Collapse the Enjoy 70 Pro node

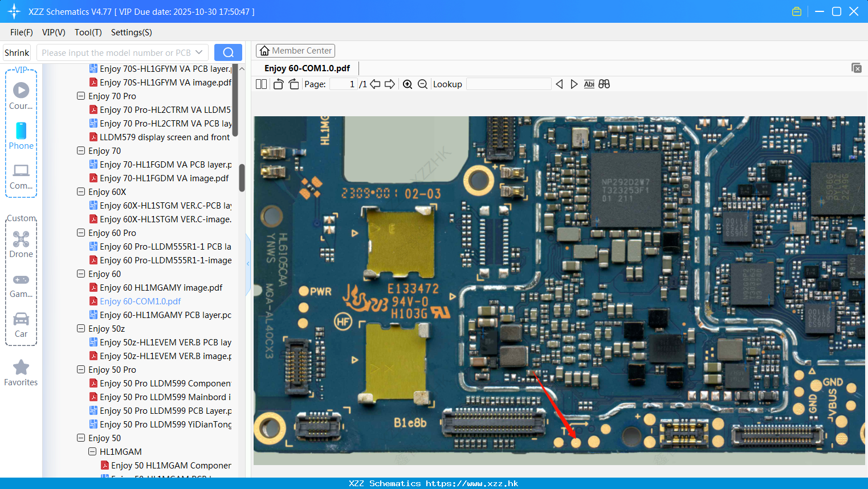(81, 96)
